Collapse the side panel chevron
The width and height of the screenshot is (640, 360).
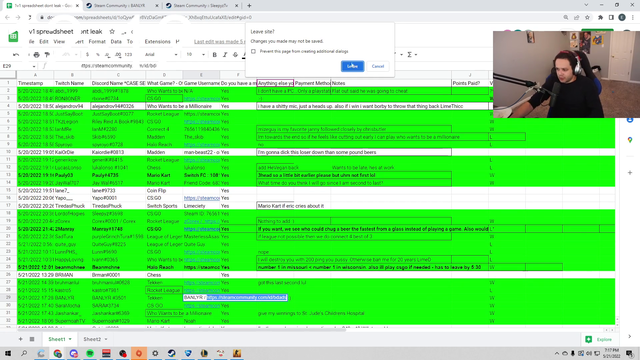click(x=630, y=336)
